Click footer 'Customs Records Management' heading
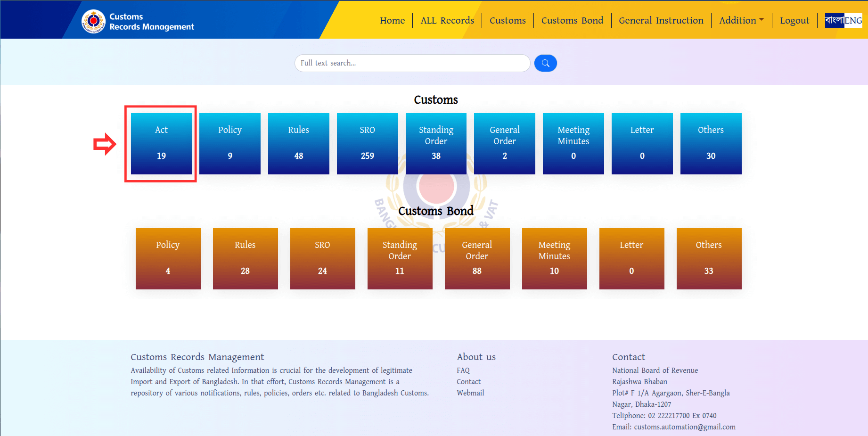This screenshot has height=436, width=868. [197, 357]
